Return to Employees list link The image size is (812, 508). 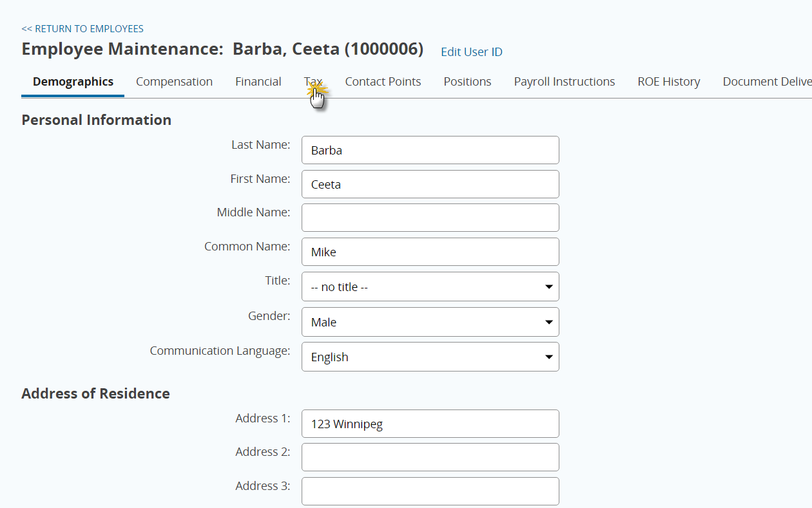82,29
